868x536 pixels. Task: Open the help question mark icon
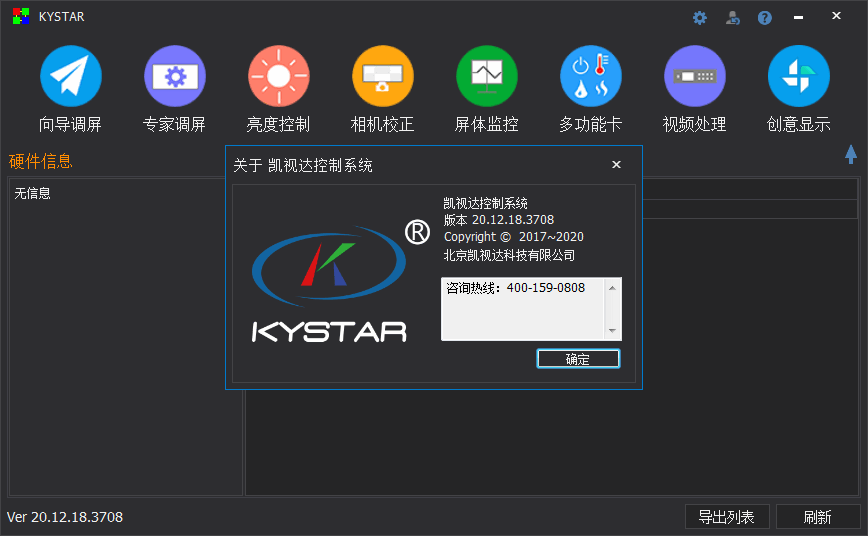764,18
